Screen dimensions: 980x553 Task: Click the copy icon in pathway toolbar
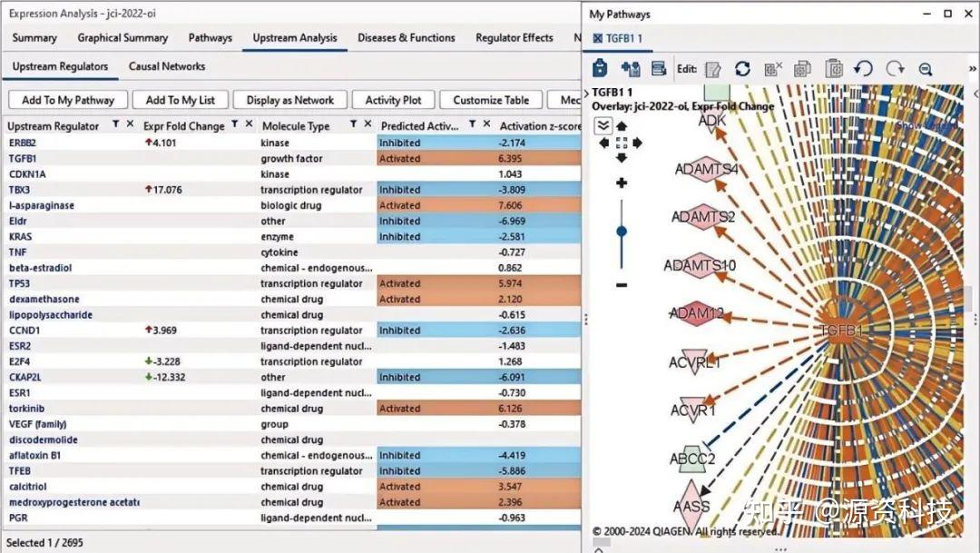tap(802, 68)
